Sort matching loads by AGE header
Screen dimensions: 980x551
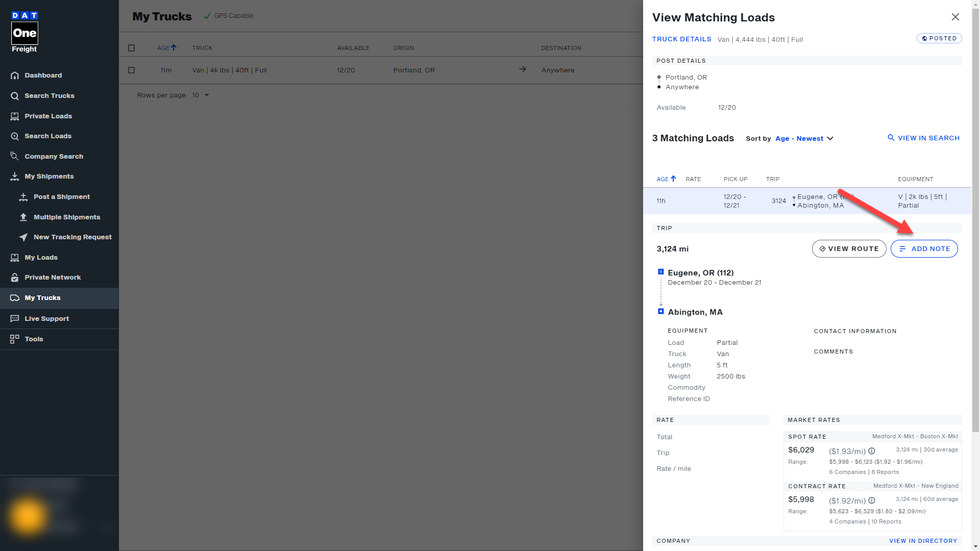click(x=666, y=179)
